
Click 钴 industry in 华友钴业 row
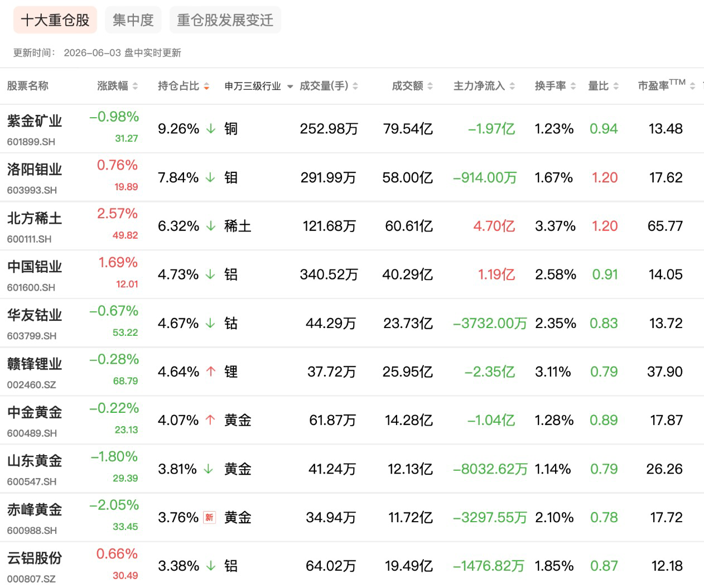pos(231,323)
